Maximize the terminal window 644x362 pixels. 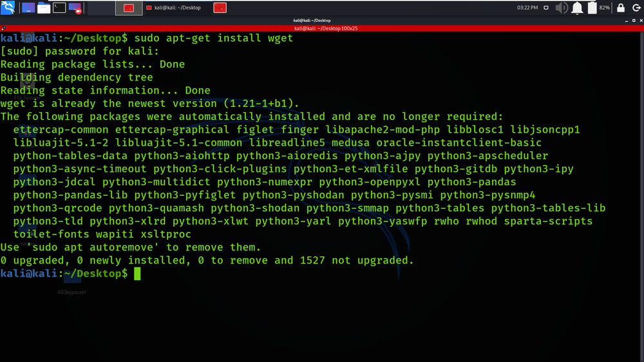tap(634, 21)
